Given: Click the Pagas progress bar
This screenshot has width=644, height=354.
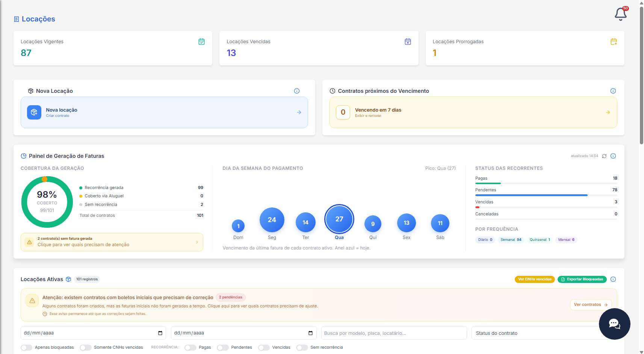Looking at the screenshot, I should pyautogui.click(x=546, y=183).
